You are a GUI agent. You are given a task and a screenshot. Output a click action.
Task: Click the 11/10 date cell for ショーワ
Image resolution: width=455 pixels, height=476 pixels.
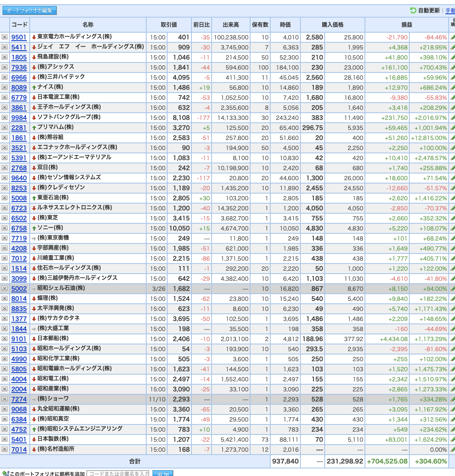pyautogui.click(x=157, y=399)
